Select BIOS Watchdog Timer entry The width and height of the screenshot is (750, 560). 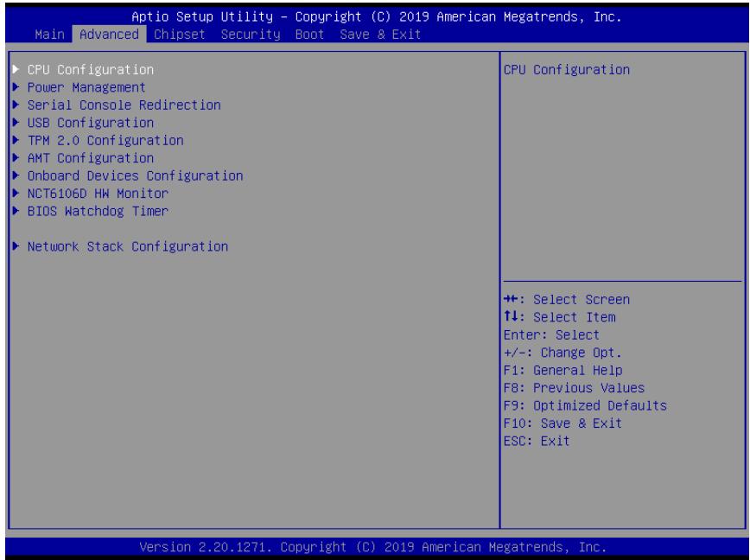[x=98, y=212]
